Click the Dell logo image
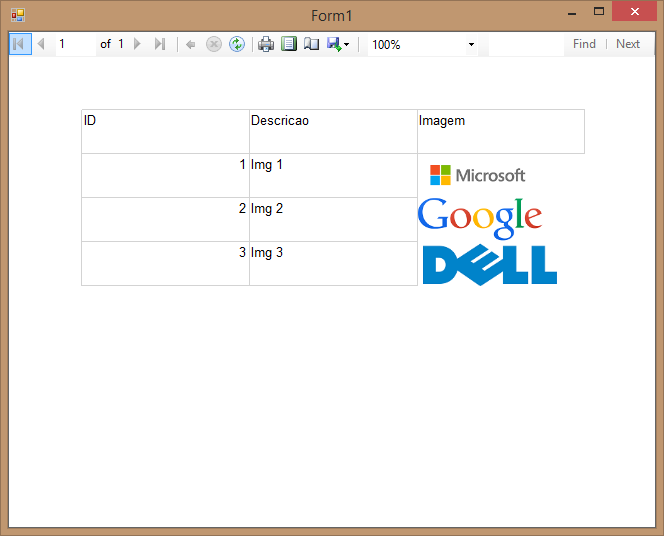Image resolution: width=664 pixels, height=536 pixels. [490, 265]
